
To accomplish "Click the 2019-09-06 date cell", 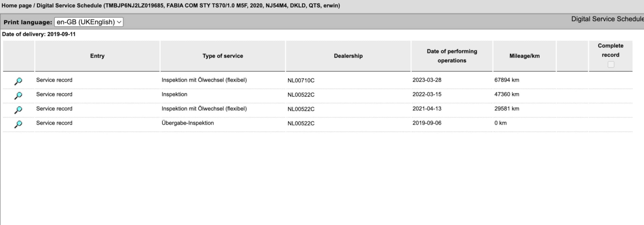I will pyautogui.click(x=427, y=123).
